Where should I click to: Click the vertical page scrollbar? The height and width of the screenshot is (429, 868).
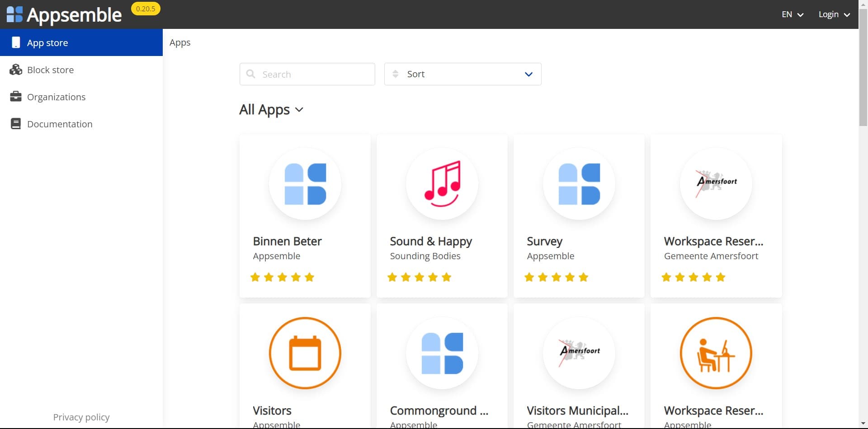863,68
